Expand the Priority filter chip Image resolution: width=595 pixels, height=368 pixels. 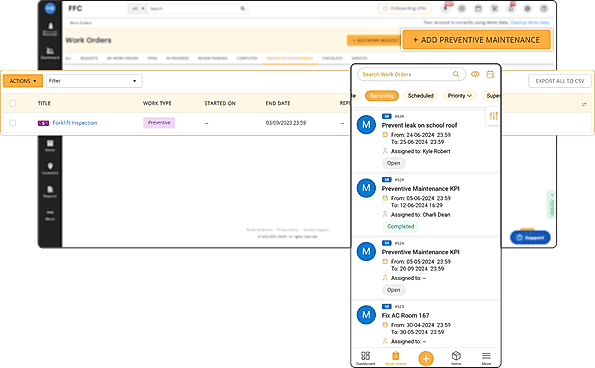(460, 96)
